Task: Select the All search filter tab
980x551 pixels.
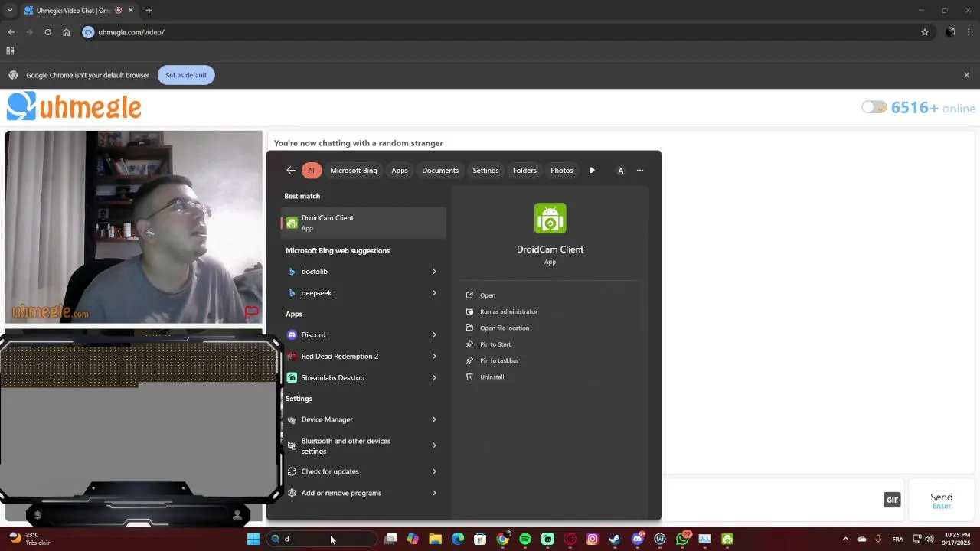Action: [x=312, y=171]
